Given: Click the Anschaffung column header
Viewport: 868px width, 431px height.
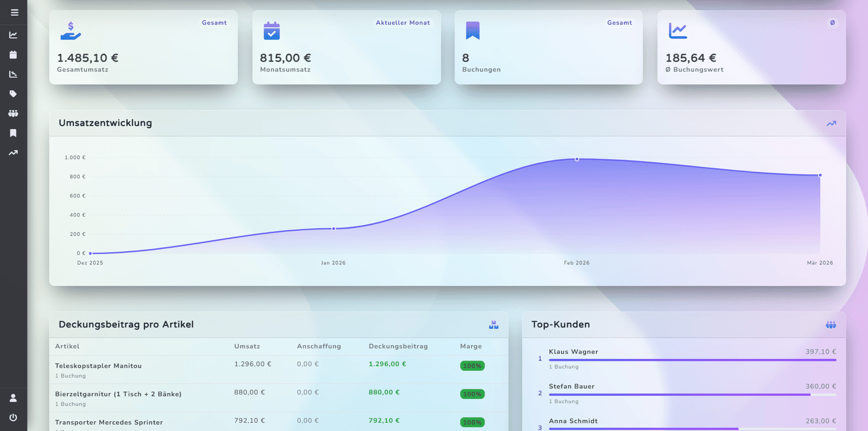Looking at the screenshot, I should (319, 346).
